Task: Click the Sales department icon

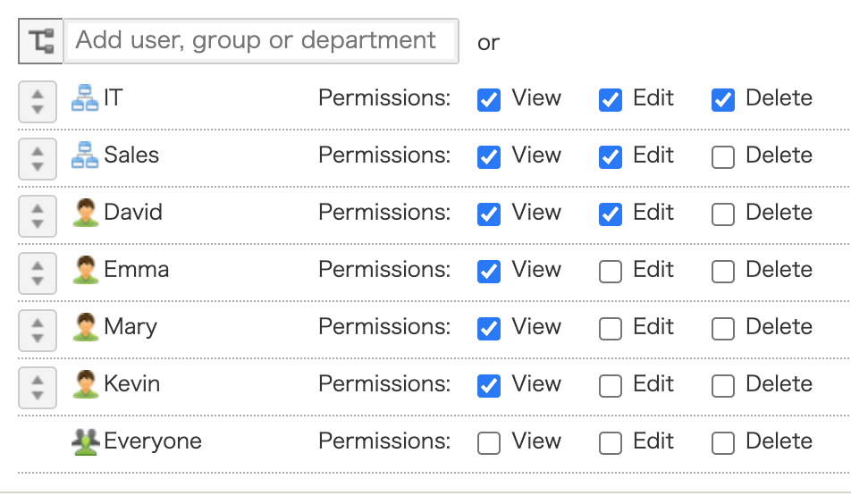Action: point(85,155)
